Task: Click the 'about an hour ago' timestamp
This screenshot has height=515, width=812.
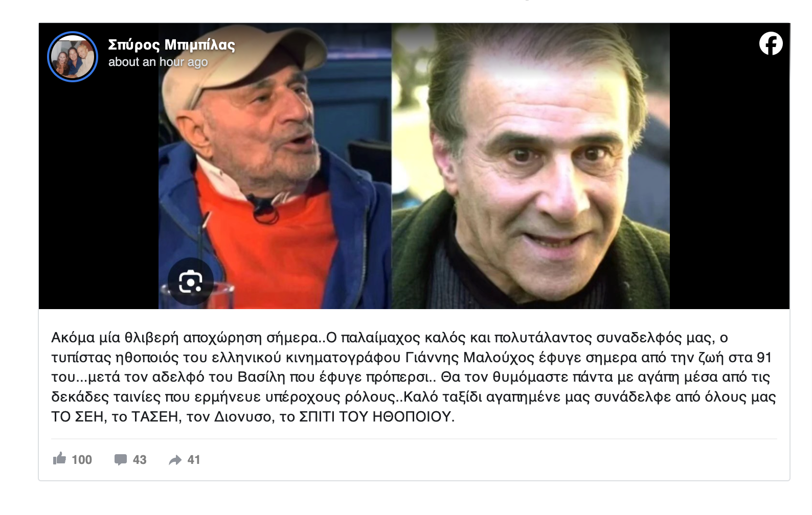Action: (x=158, y=62)
